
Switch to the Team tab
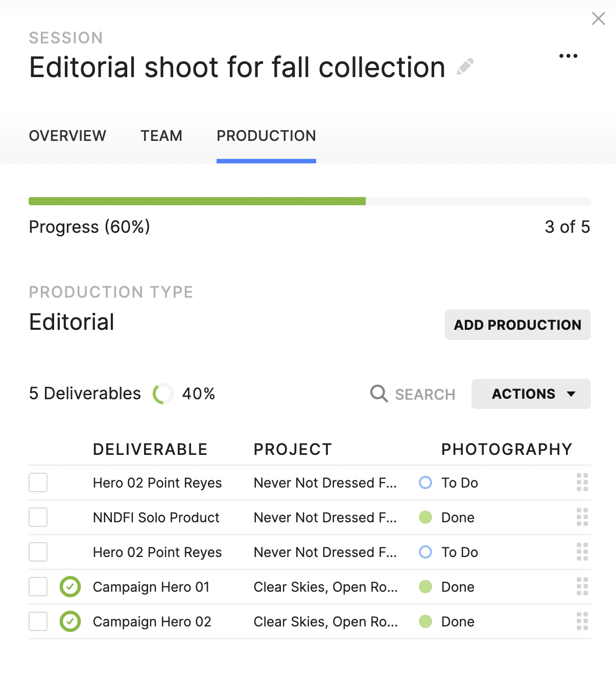pyautogui.click(x=161, y=136)
